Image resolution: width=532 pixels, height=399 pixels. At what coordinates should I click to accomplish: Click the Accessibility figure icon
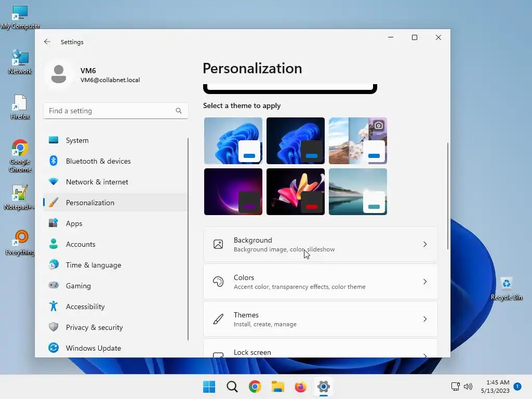tap(54, 306)
